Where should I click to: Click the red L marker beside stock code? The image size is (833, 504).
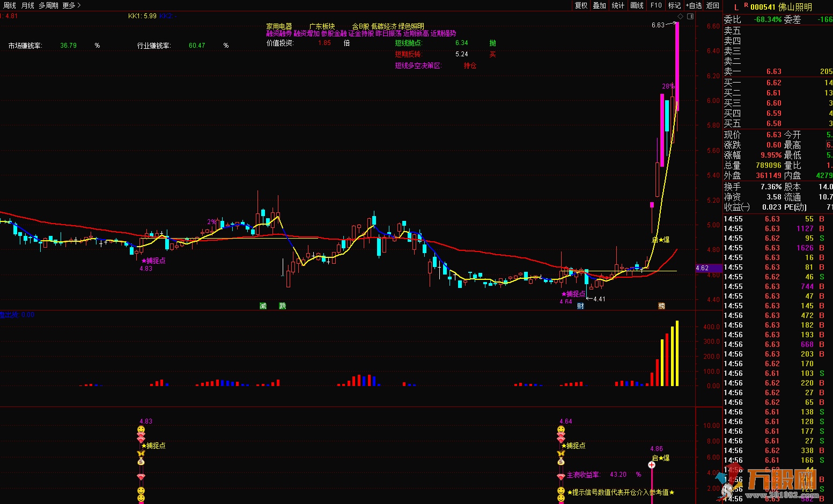[736, 7]
